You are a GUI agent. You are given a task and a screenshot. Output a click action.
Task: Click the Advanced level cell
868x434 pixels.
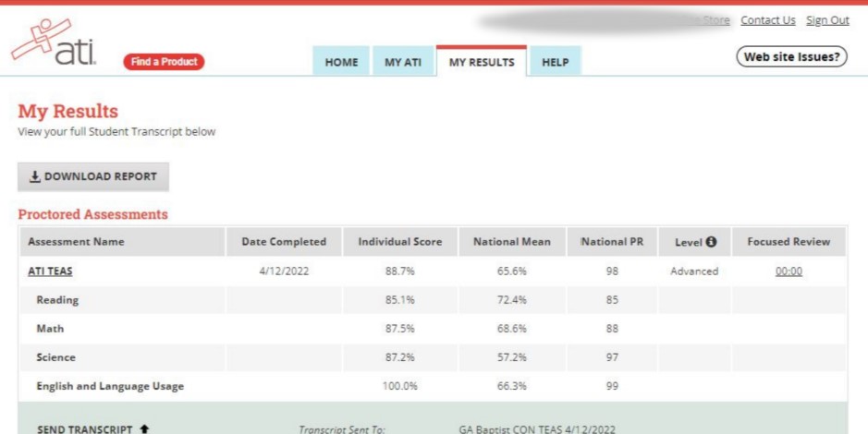pyautogui.click(x=694, y=271)
